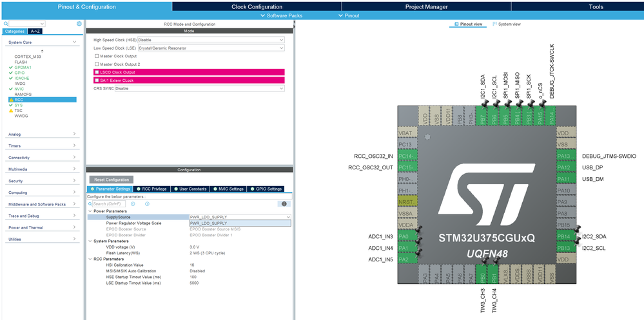Select pin PB14 on the chip
Viewport: 644px width, 320px height.
pyautogui.click(x=567, y=237)
